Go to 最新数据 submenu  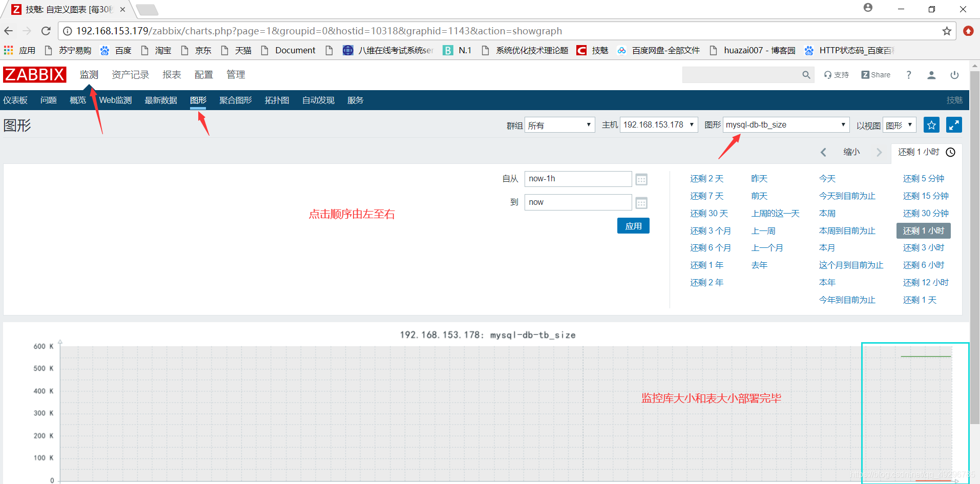161,100
